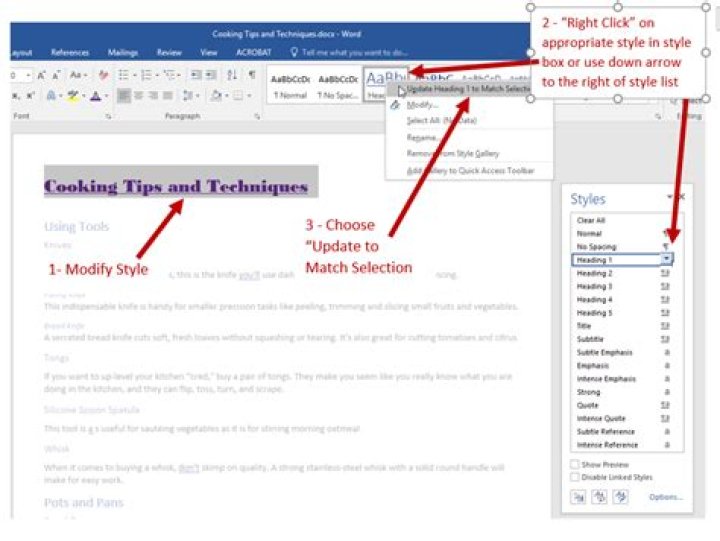
Task: Open the Paragraph dialog launcher
Action: coord(257,117)
